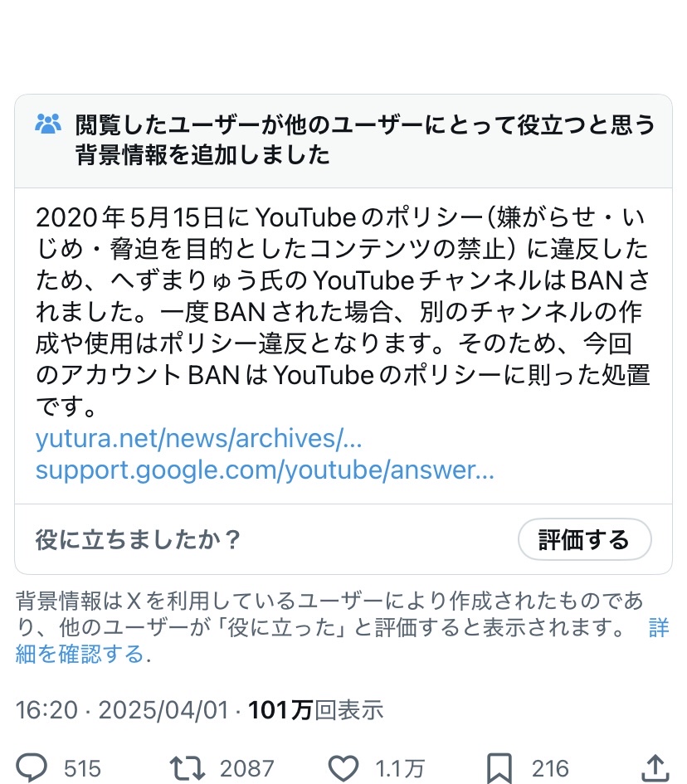Click the 役に立ちましたか？ prompt text
The image size is (687, 784).
139,540
